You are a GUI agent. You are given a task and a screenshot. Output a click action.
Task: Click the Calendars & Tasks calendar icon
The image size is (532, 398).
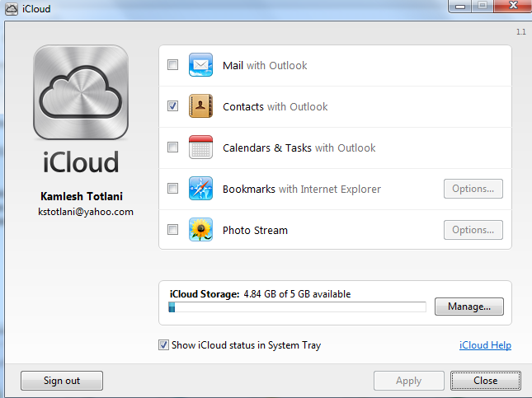coord(200,147)
